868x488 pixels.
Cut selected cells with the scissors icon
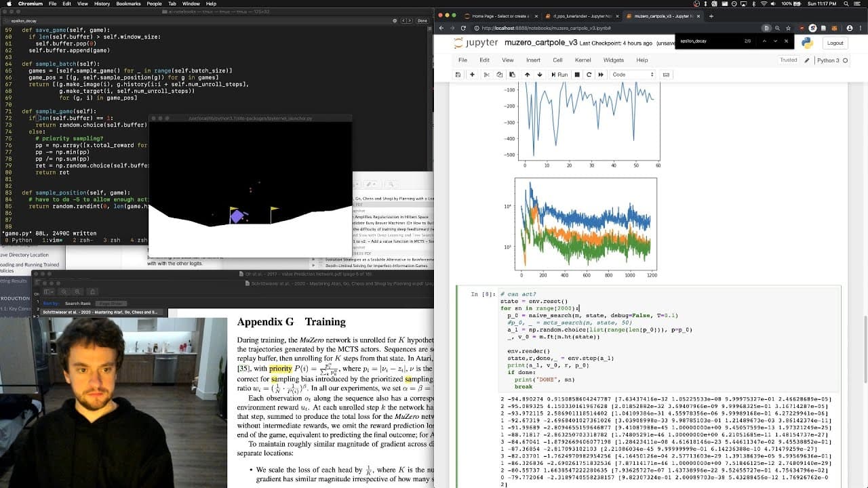487,75
